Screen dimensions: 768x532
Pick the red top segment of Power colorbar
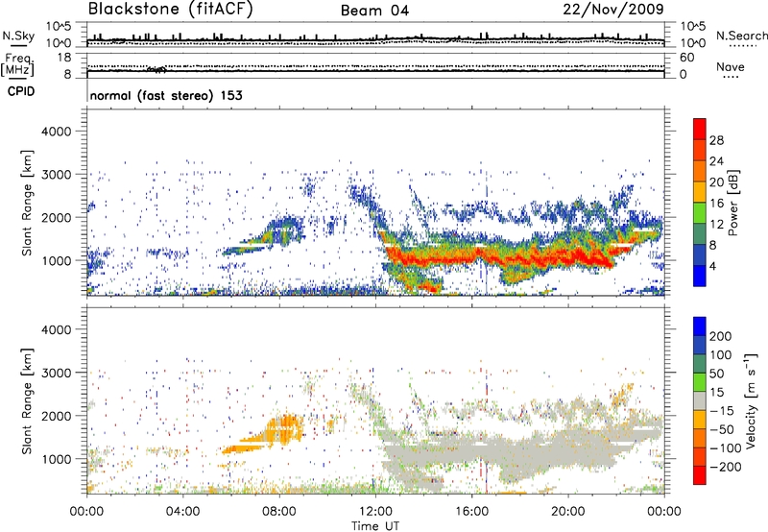click(700, 130)
